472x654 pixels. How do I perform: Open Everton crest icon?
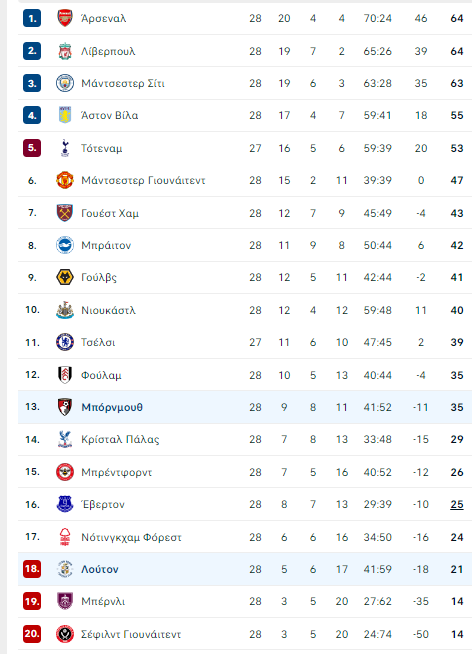coord(65,504)
